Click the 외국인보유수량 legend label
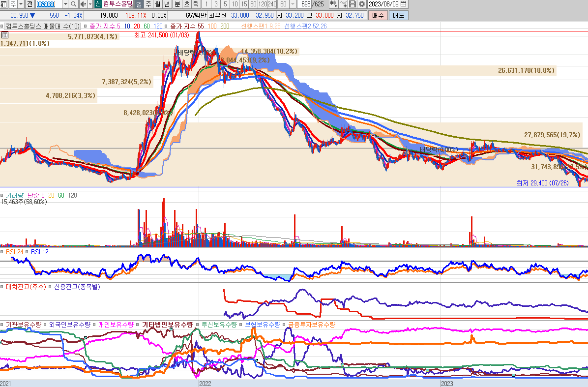Screen dimensions: 588x387 pyautogui.click(x=70, y=325)
